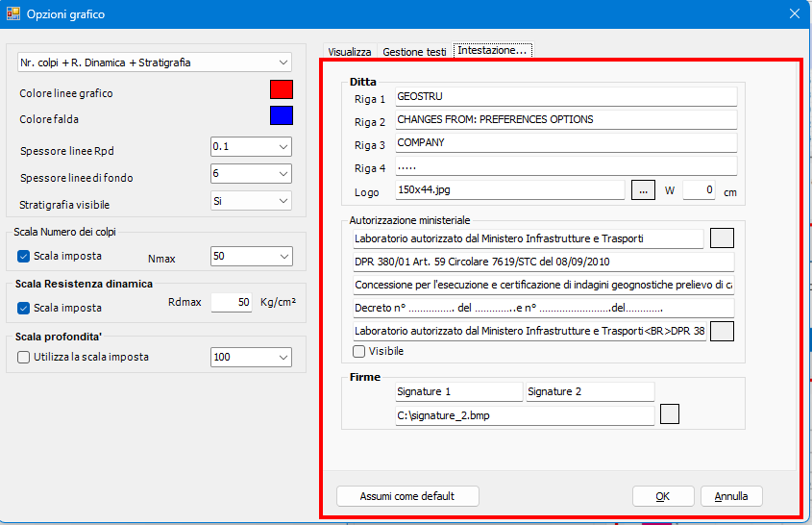Viewport: 812px width, 525px height.
Task: Click the Laboratorio autorizzato dal Ministero first field
Action: click(529, 238)
